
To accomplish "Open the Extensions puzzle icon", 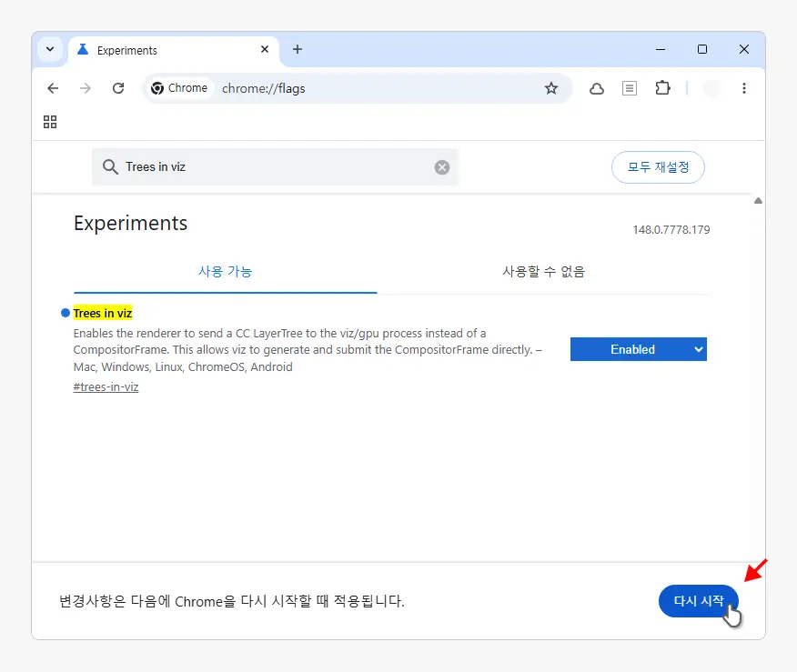I will (x=662, y=88).
